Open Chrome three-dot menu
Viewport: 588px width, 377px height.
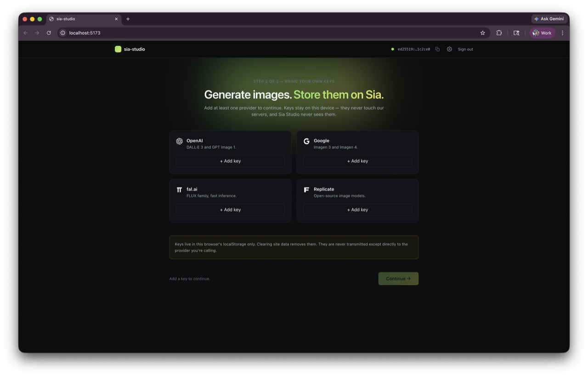[562, 33]
